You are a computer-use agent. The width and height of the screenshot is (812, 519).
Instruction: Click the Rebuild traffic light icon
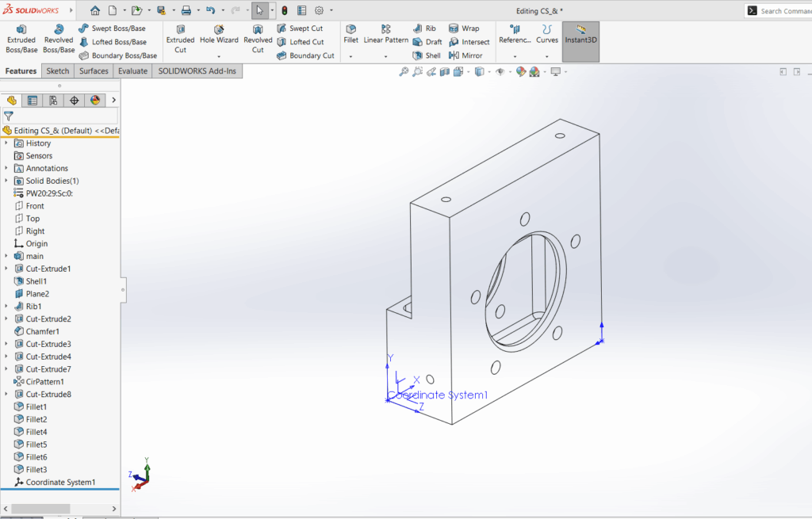284,11
